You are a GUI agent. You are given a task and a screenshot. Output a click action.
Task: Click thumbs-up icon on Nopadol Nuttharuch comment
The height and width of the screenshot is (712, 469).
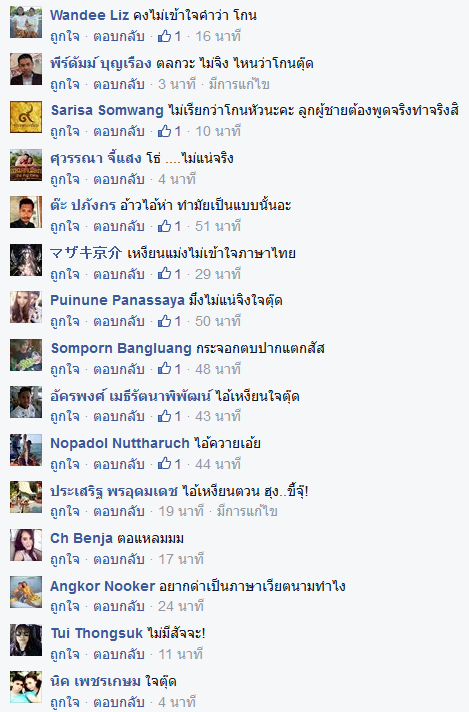pyautogui.click(x=164, y=464)
